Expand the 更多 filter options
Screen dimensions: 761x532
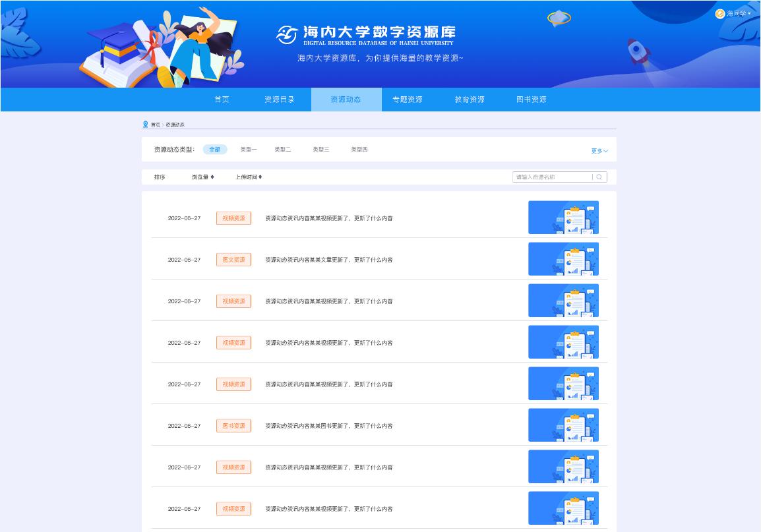coord(598,150)
